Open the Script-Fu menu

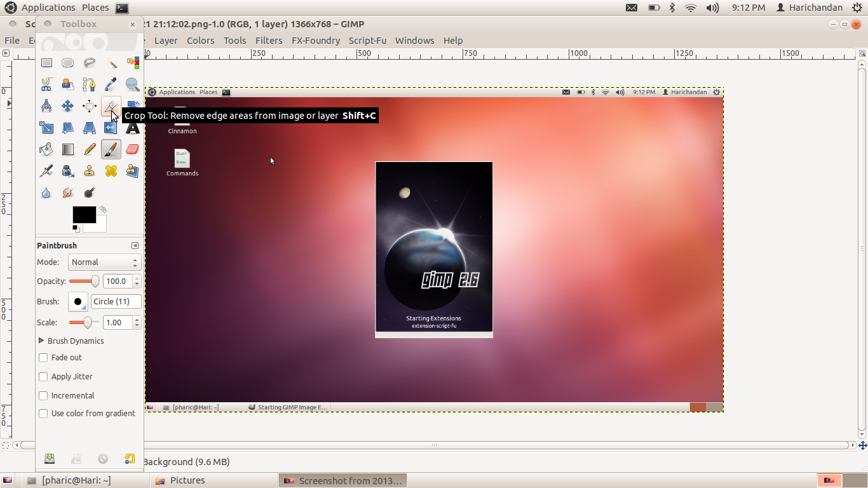367,40
